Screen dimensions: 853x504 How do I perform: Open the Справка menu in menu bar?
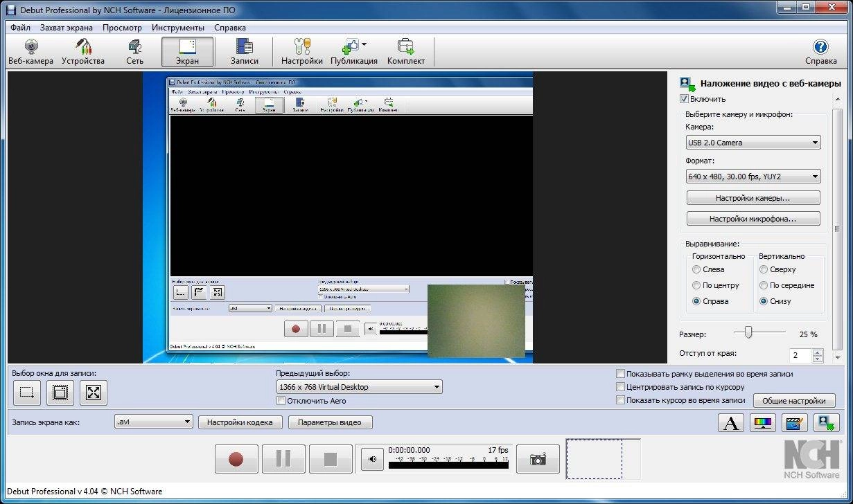click(230, 28)
